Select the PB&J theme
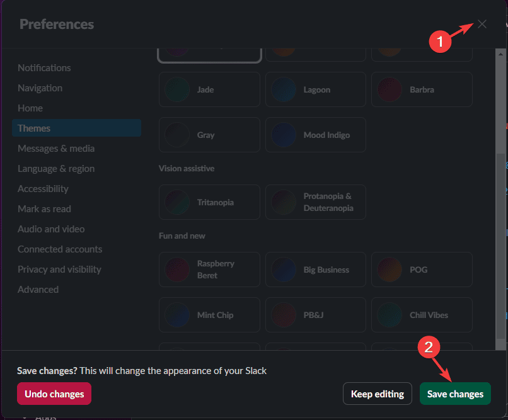This screenshot has height=420, width=508. click(315, 315)
